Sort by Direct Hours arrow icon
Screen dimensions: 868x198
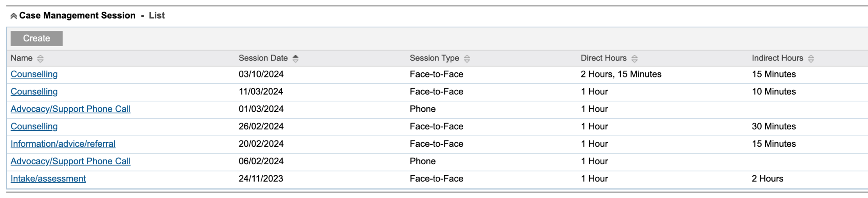tap(634, 59)
